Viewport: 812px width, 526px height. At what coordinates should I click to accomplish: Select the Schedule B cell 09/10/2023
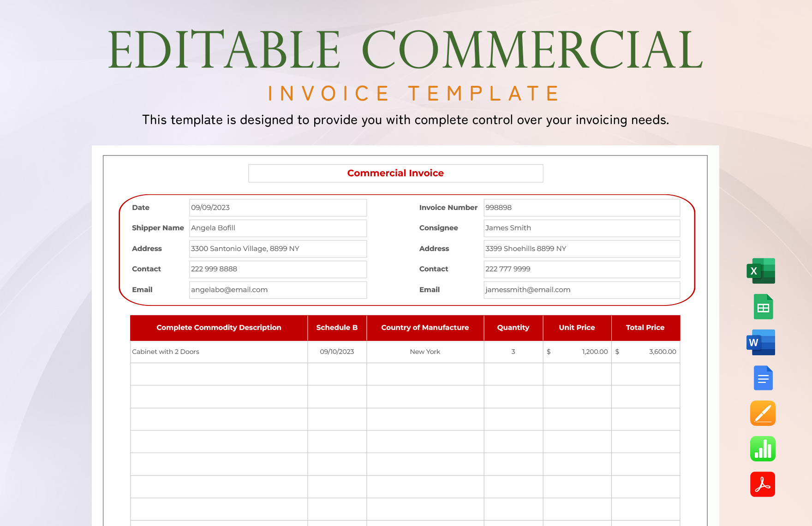(x=337, y=352)
